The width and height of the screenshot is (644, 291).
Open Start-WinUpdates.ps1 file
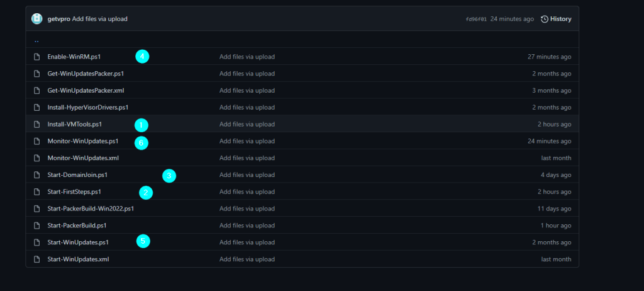(78, 242)
